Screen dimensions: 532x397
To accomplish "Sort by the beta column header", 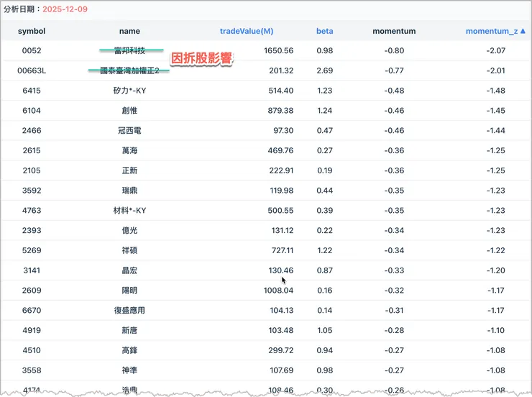I will point(325,31).
